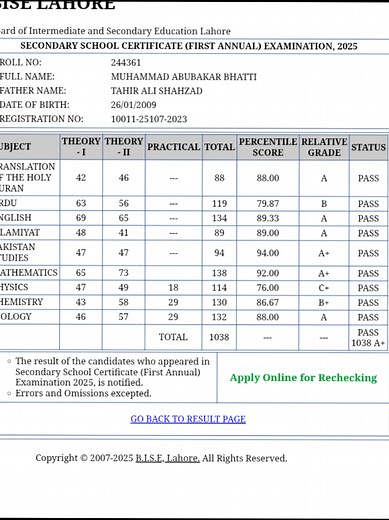Click the Mathematics total 138 cell
Screen dimensions: 389x520
tap(219, 273)
